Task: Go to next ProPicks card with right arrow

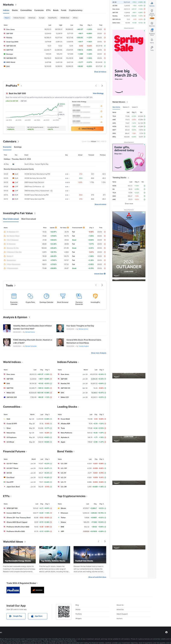Action: point(102,86)
